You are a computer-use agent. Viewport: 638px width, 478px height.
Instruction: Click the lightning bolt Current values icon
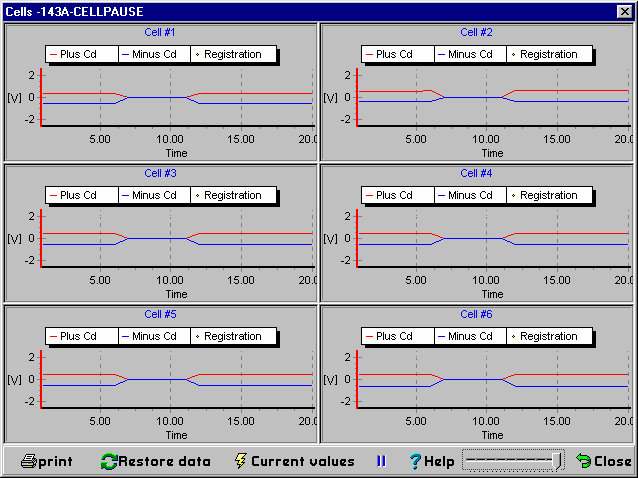pyautogui.click(x=239, y=461)
